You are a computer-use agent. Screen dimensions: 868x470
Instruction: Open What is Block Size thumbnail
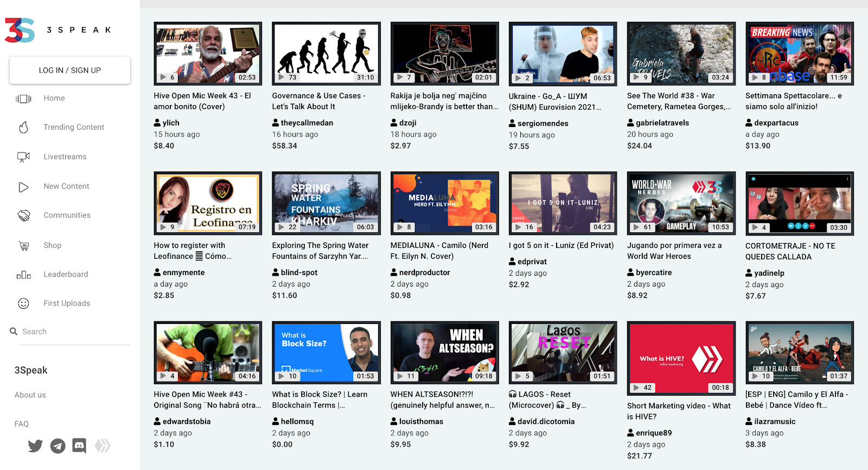click(x=326, y=352)
